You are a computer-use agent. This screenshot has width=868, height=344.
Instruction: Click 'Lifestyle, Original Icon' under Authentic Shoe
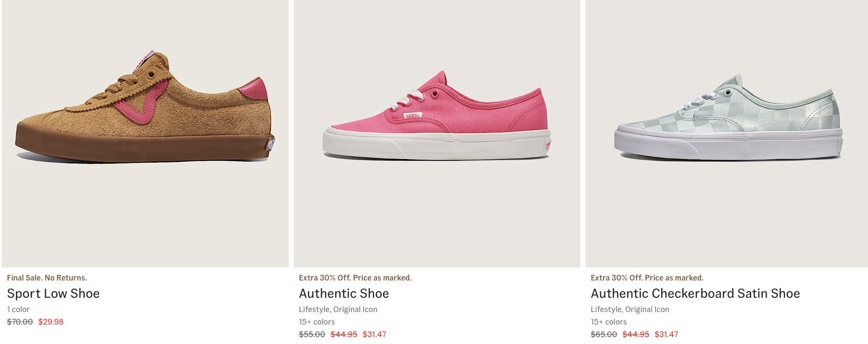pyautogui.click(x=338, y=309)
